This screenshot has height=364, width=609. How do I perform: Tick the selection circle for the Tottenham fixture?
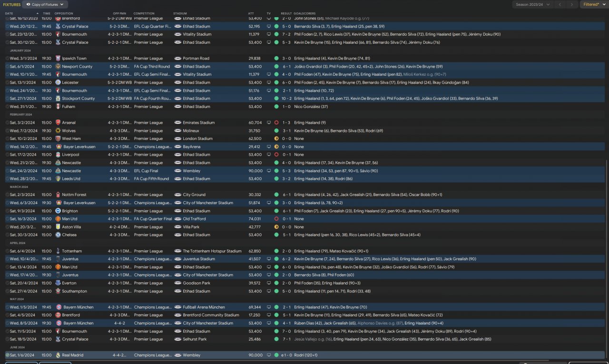point(7,251)
